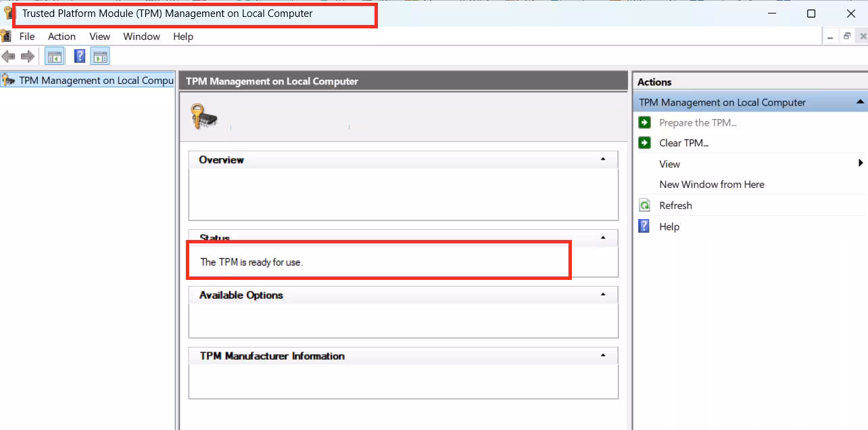
Task: Click Help text in the Actions pane
Action: tap(669, 226)
